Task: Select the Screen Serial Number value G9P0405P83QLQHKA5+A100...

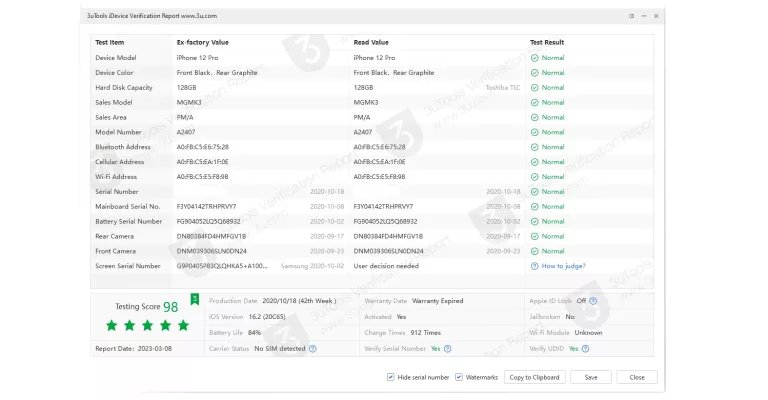Action: coord(222,266)
